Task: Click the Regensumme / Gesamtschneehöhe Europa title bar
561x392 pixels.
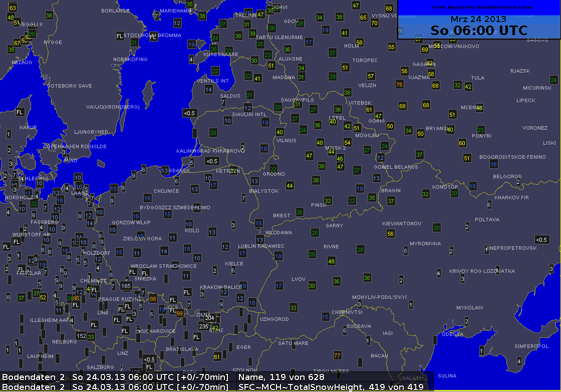Action: [478, 7]
